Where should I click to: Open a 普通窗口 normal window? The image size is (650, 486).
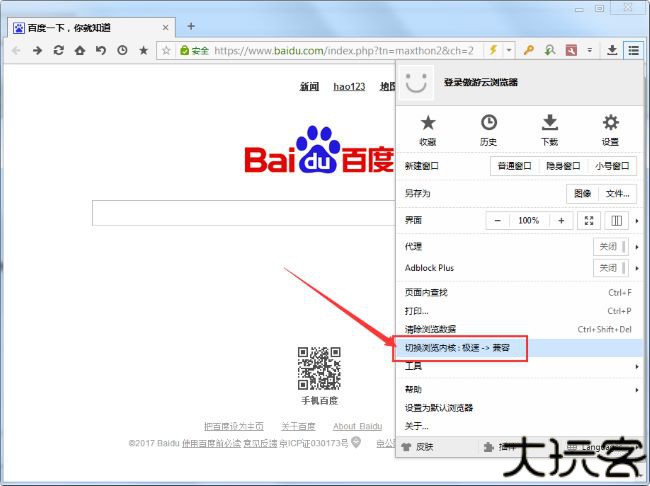pyautogui.click(x=514, y=166)
